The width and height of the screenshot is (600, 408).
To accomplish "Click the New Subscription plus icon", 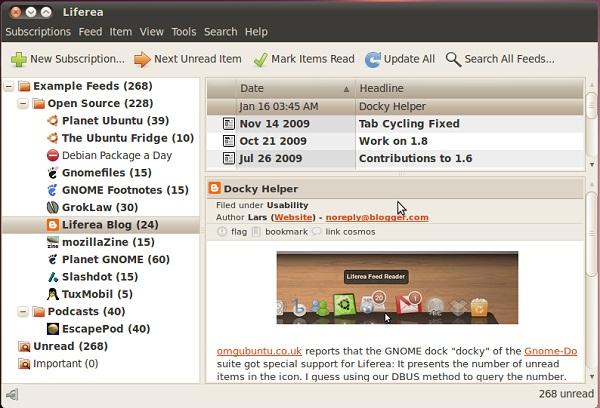I will click(18, 59).
